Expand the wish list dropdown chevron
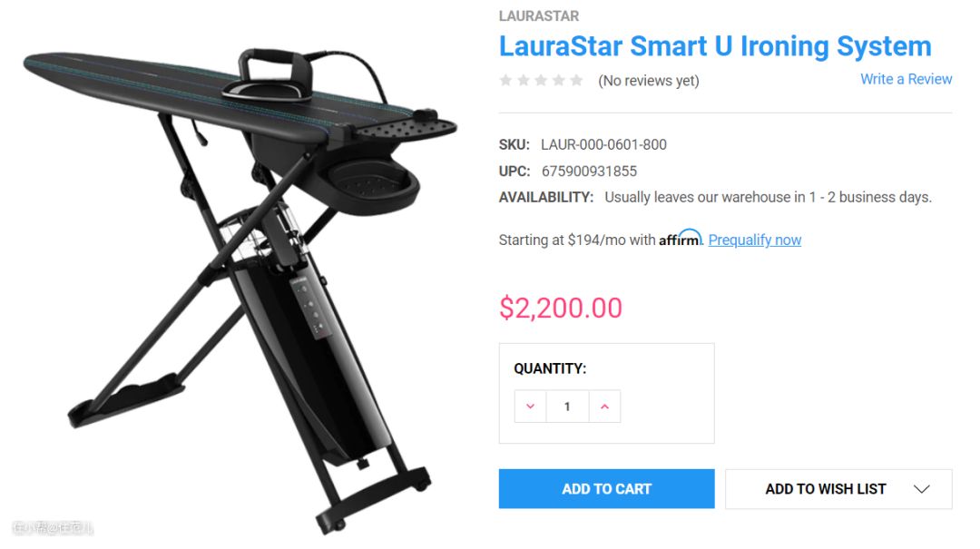 coord(922,489)
